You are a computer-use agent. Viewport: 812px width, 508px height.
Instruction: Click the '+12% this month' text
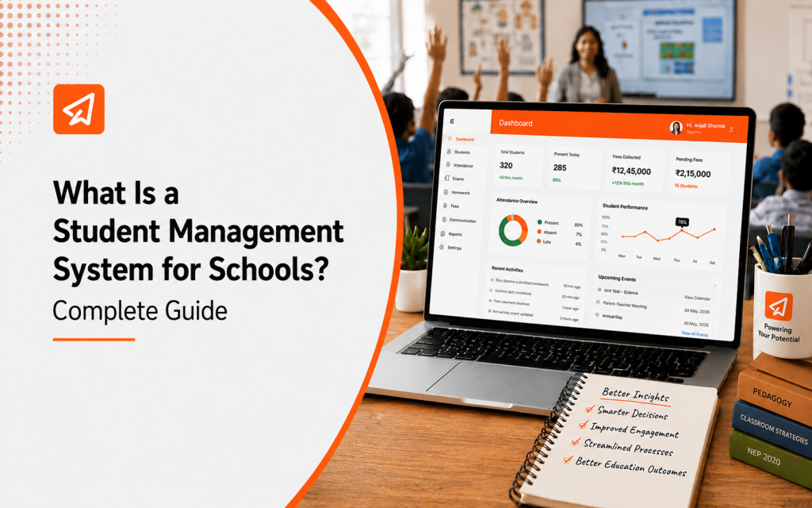click(628, 183)
